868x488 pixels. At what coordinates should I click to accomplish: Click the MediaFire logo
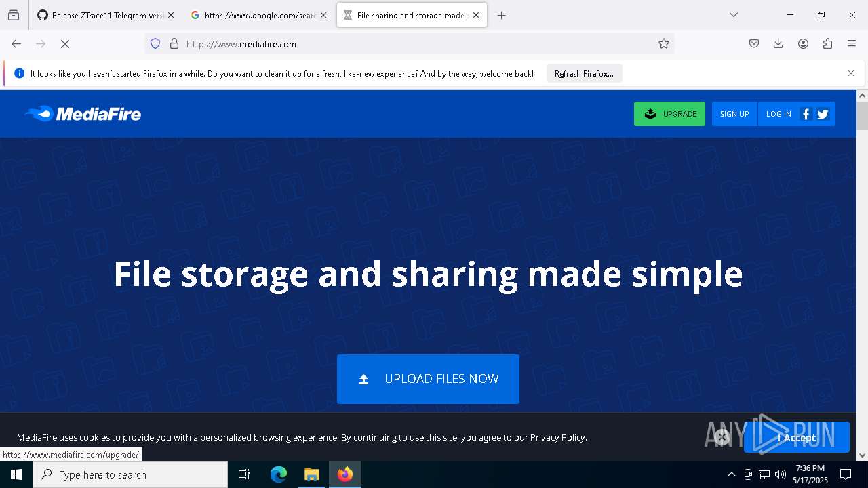click(x=83, y=114)
